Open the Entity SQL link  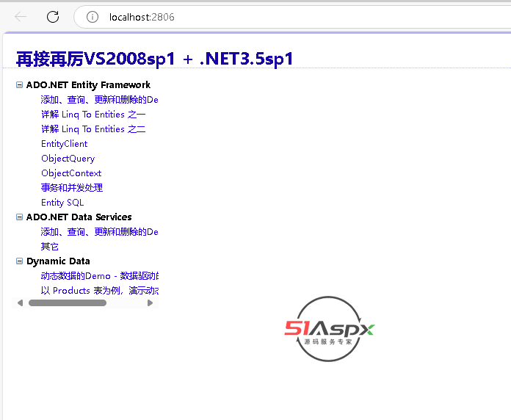62,203
